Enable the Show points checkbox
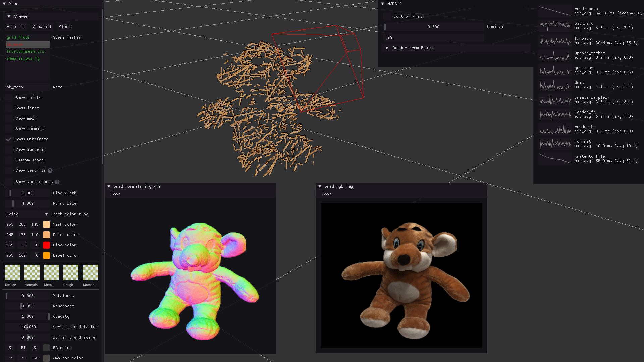Screen dimensions: 644x362 (9, 98)
